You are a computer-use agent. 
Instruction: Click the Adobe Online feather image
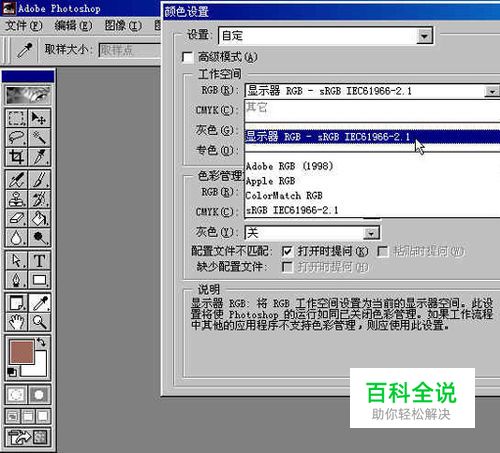[28, 95]
